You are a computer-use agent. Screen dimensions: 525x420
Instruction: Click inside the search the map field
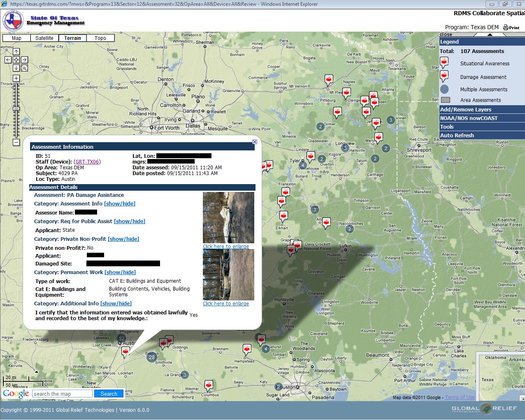[62, 393]
